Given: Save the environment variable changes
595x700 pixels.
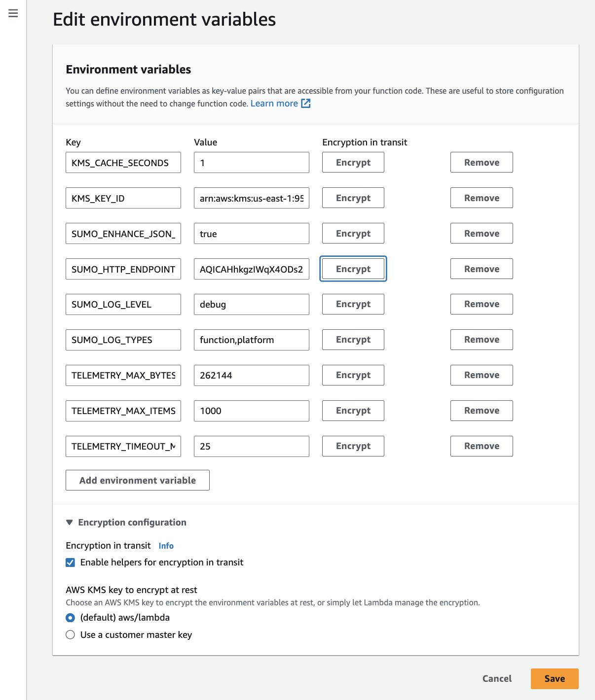Looking at the screenshot, I should (555, 678).
